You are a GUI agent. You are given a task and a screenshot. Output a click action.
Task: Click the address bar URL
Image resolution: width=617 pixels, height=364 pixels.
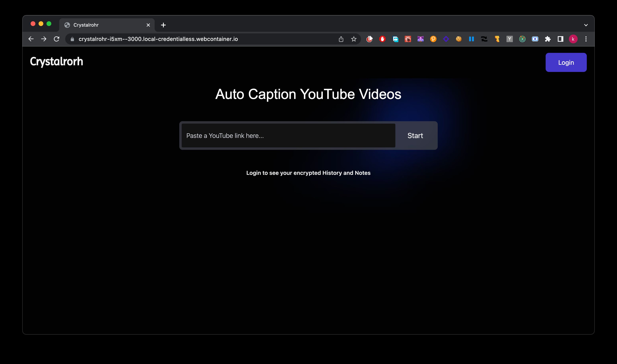[x=158, y=39]
